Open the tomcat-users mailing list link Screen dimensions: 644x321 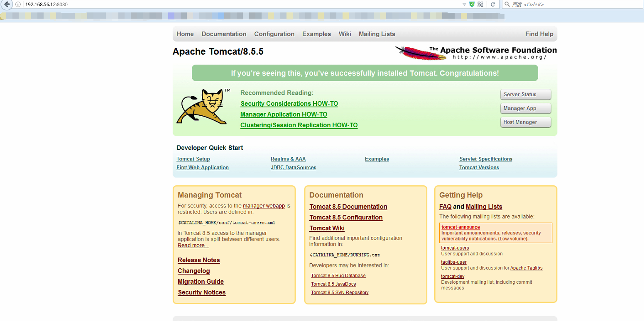click(455, 248)
